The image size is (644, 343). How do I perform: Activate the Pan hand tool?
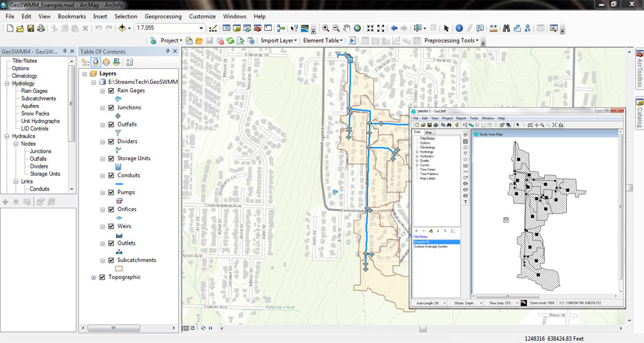click(x=347, y=28)
